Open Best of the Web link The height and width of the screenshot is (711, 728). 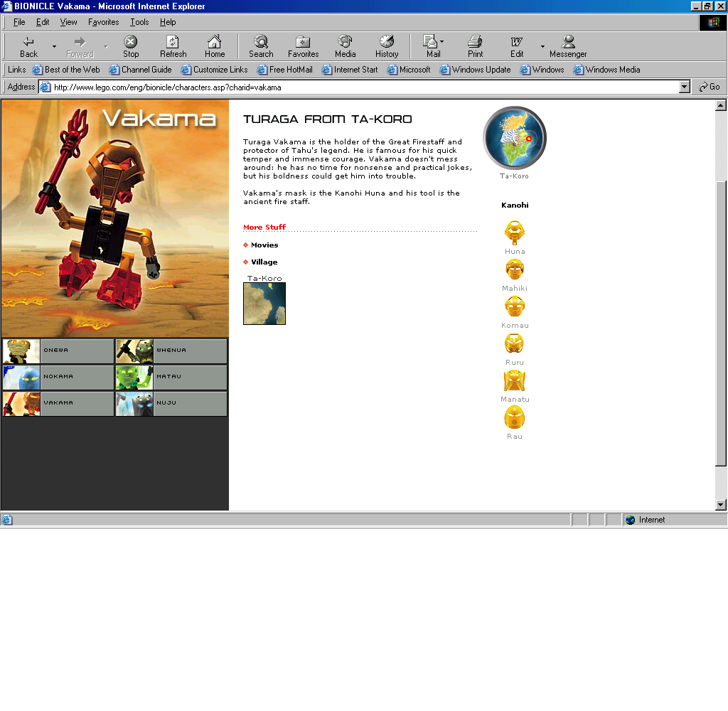(66, 70)
